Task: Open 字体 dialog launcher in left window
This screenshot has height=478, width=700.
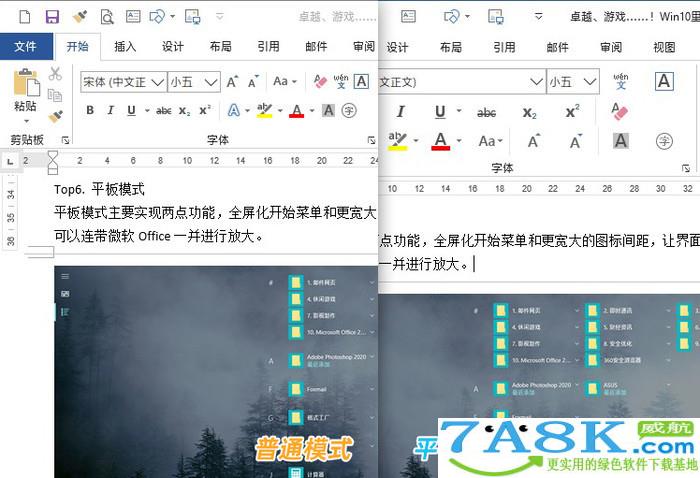Action: (x=371, y=140)
